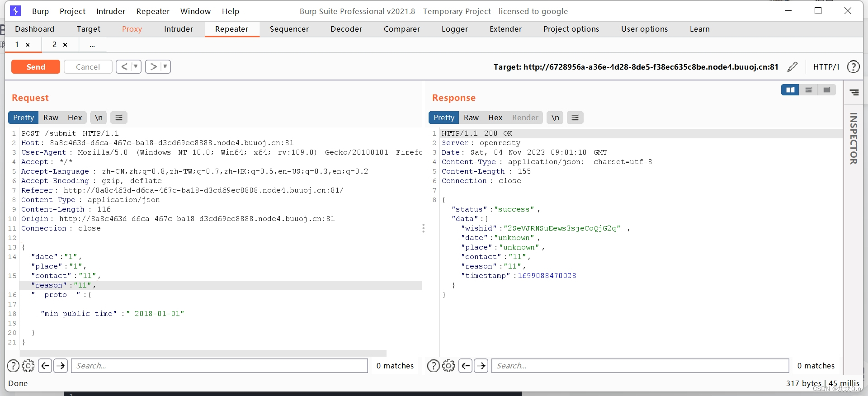Go to previous request search match
The height and width of the screenshot is (396, 868).
[45, 366]
